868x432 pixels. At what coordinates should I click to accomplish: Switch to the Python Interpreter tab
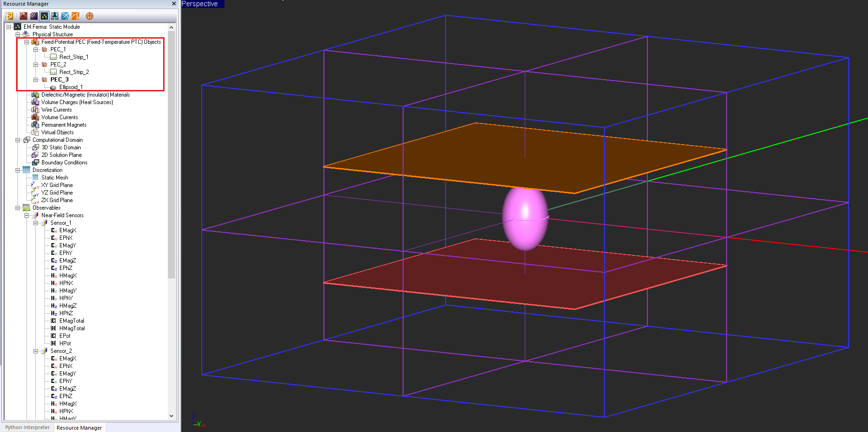click(27, 427)
